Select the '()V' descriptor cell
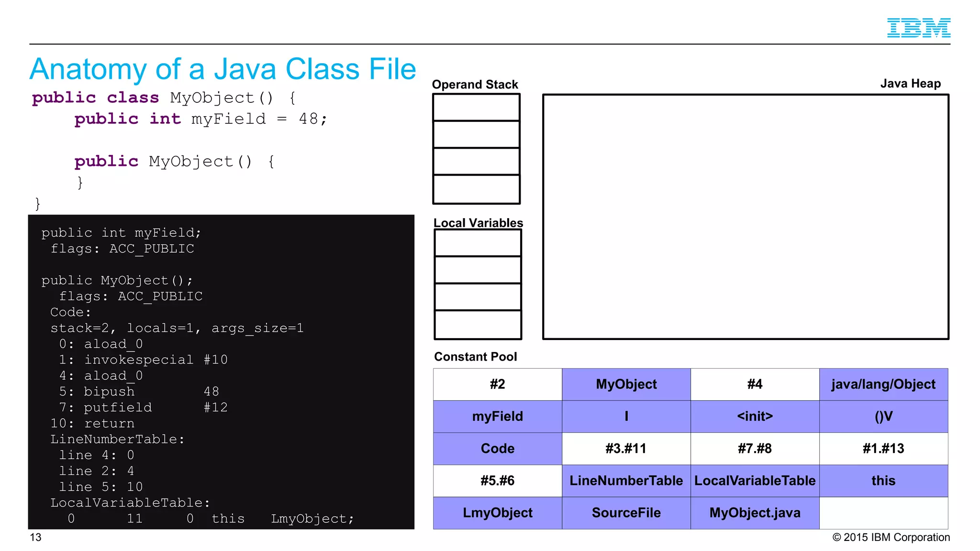The image size is (980, 551). coord(883,417)
